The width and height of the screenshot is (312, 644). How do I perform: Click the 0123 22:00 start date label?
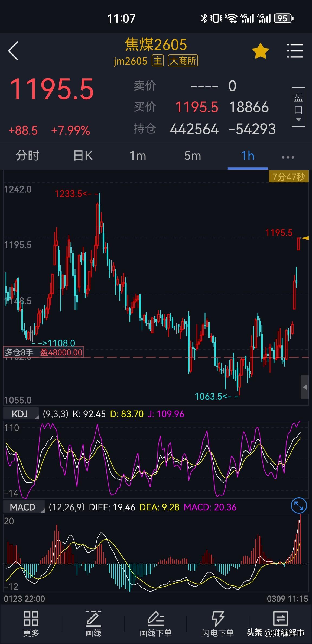[x=24, y=599]
